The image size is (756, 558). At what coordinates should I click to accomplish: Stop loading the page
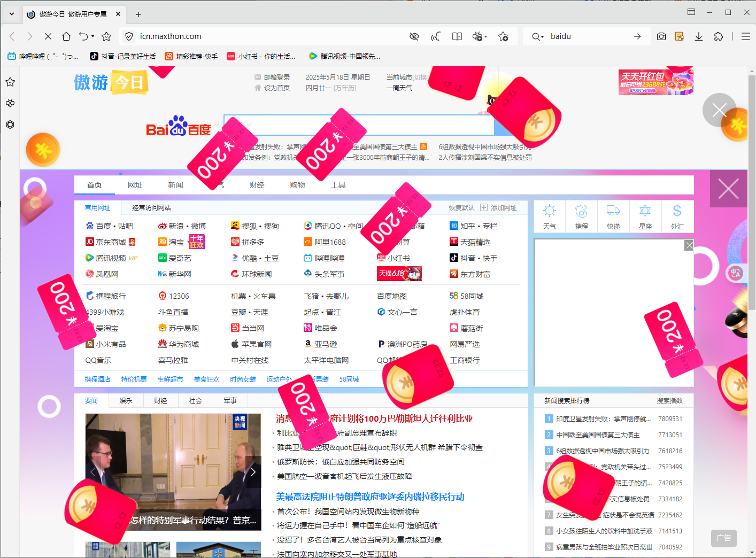pos(48,36)
